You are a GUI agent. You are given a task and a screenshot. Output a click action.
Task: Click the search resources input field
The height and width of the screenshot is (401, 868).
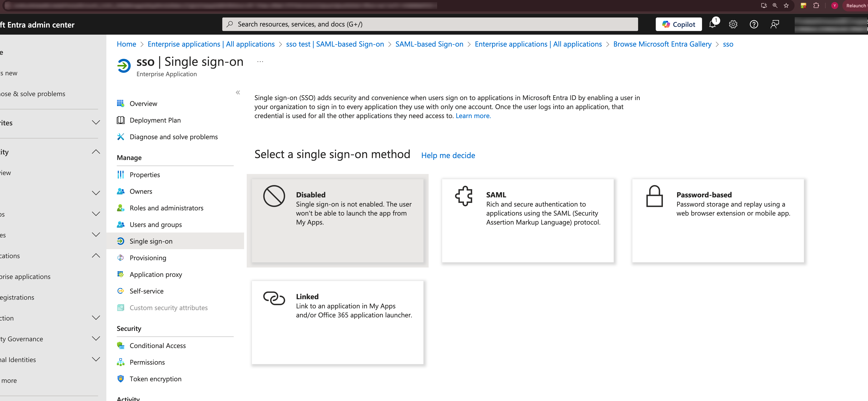pos(430,24)
